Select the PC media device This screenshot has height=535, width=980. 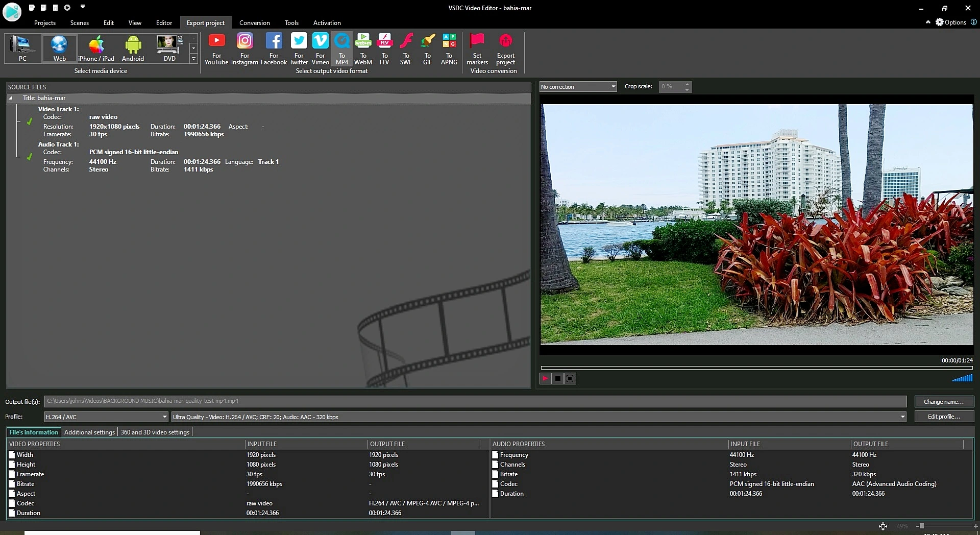click(22, 48)
